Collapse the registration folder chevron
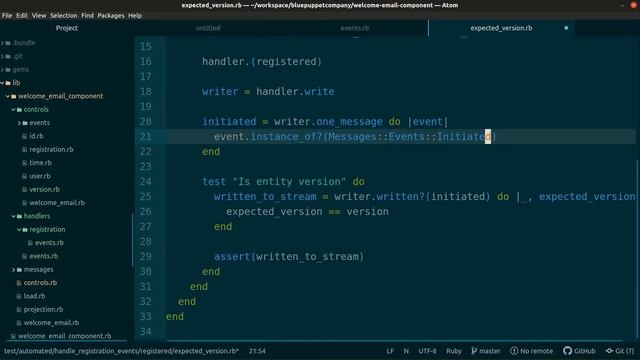The image size is (640, 360). [x=19, y=230]
